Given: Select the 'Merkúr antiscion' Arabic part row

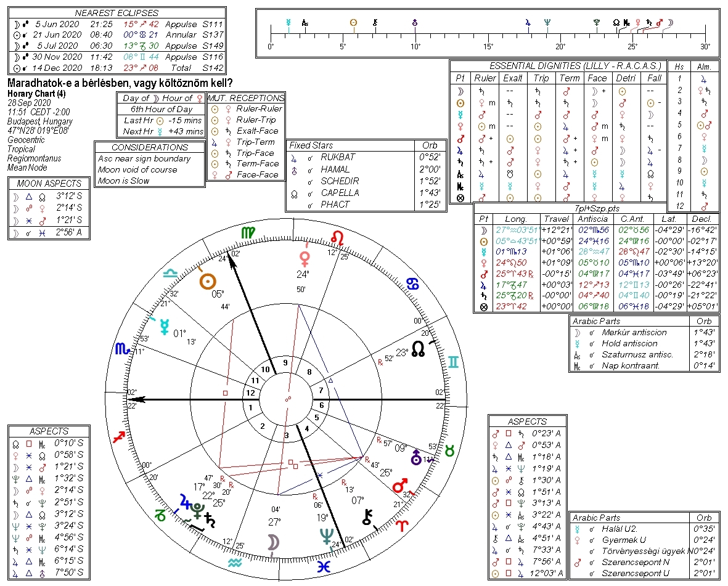Looking at the screenshot, I should click(x=644, y=333).
